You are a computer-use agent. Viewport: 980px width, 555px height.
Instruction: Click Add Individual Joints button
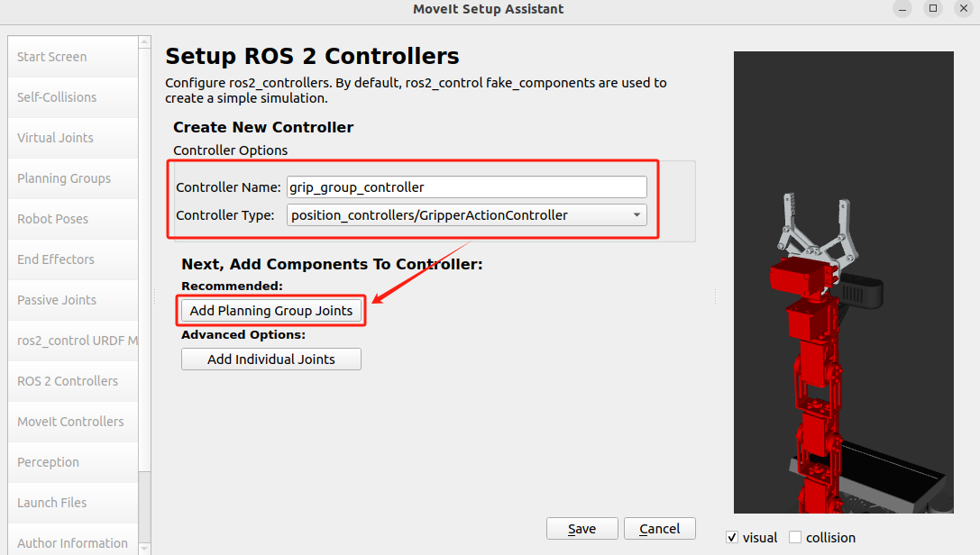[271, 359]
